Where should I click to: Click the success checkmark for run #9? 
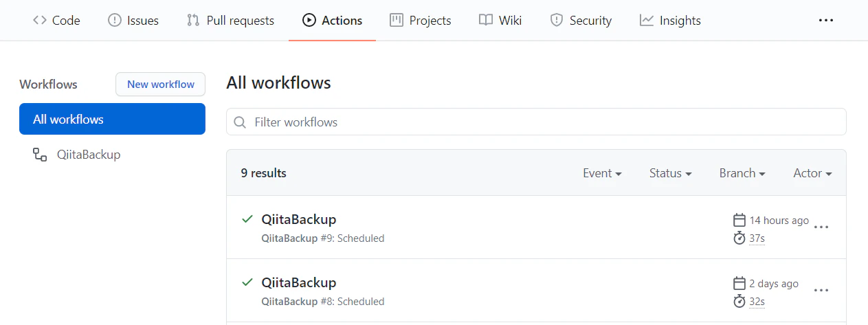click(x=247, y=219)
